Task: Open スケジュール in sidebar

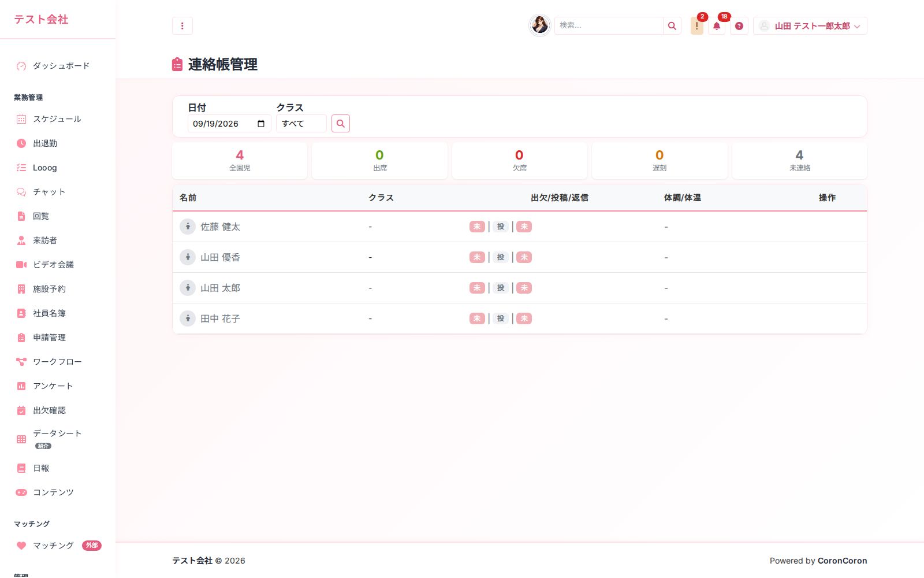Action: 58,119
